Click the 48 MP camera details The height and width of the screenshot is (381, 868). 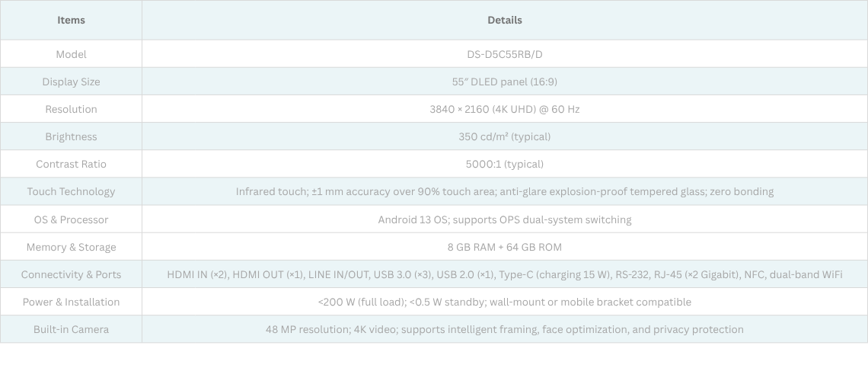pos(505,329)
